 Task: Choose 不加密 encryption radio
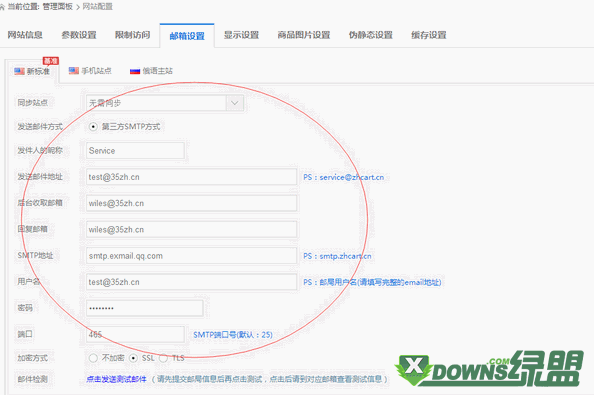(93, 358)
